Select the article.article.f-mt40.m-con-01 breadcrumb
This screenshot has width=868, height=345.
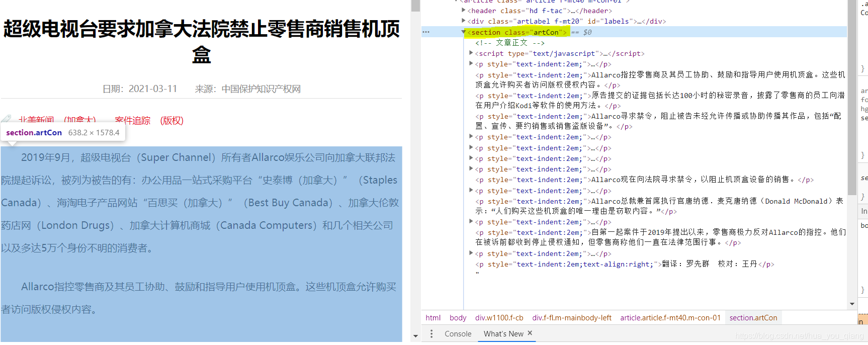point(670,318)
